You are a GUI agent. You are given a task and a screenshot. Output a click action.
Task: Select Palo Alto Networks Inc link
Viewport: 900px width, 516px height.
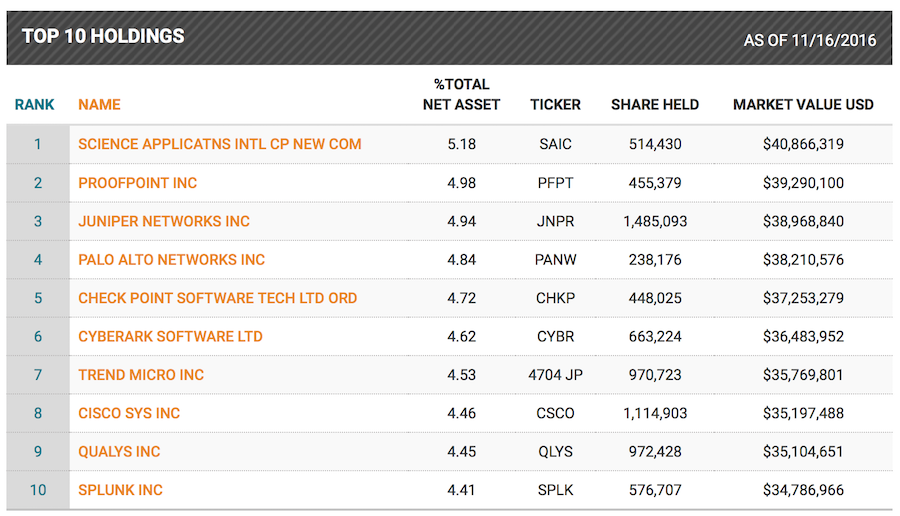pos(171,260)
